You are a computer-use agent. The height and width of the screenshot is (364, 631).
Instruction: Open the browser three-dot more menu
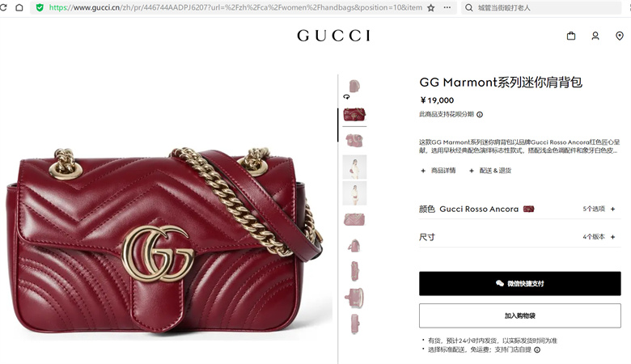[x=447, y=7]
